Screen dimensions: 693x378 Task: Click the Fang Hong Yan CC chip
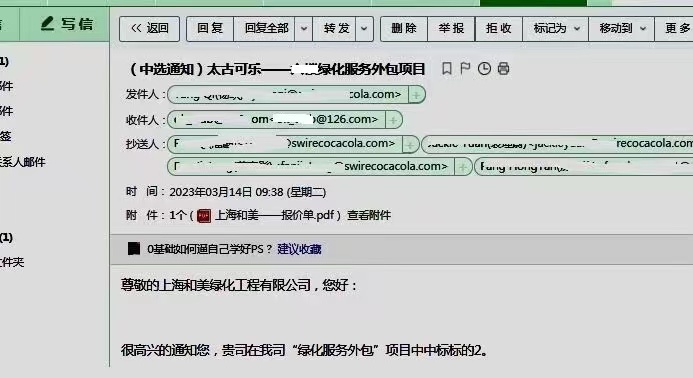pyautogui.click(x=583, y=167)
